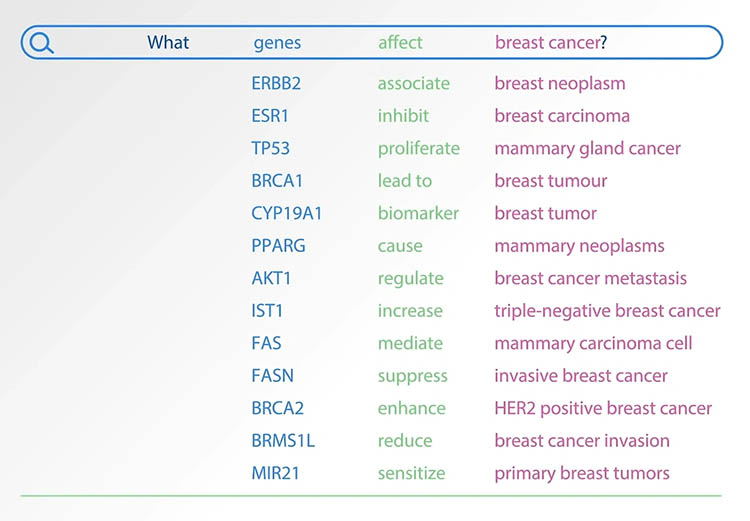The image size is (750, 521).
Task: Pick 'breast cancer metastasis' suggestion
Action: (x=590, y=278)
